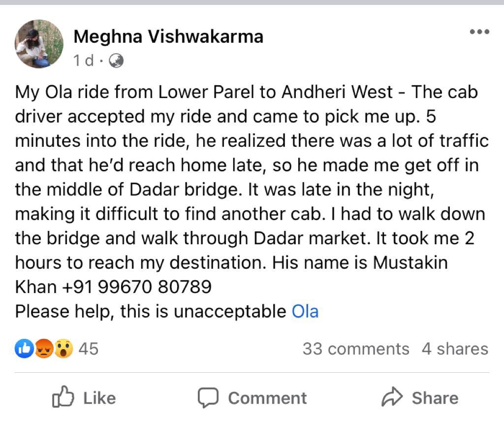The height and width of the screenshot is (421, 504).
Task: Toggle the thumbs-up Like icon
Action: (63, 397)
